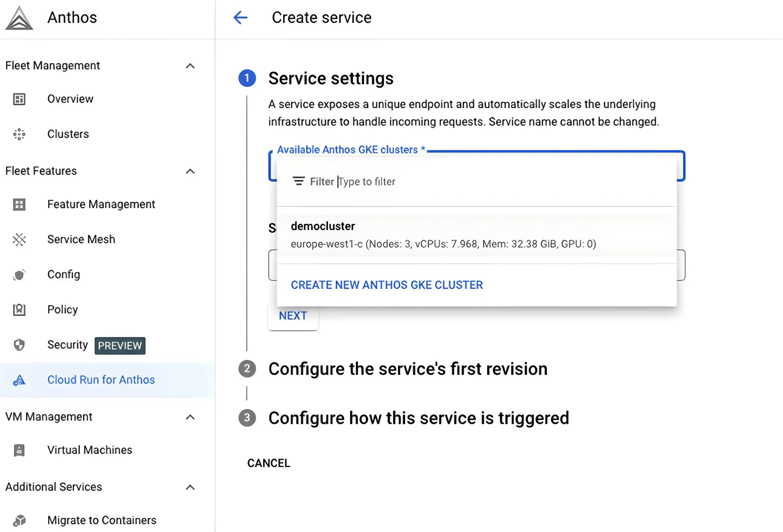Click the back arrow icon
Image resolution: width=783 pixels, height=532 pixels.
240,18
